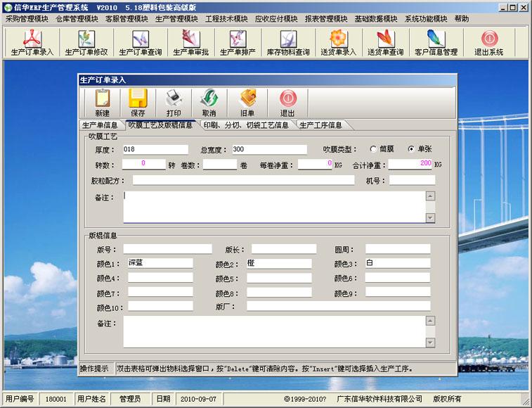Click 颜色6 input field

[x=398, y=278]
